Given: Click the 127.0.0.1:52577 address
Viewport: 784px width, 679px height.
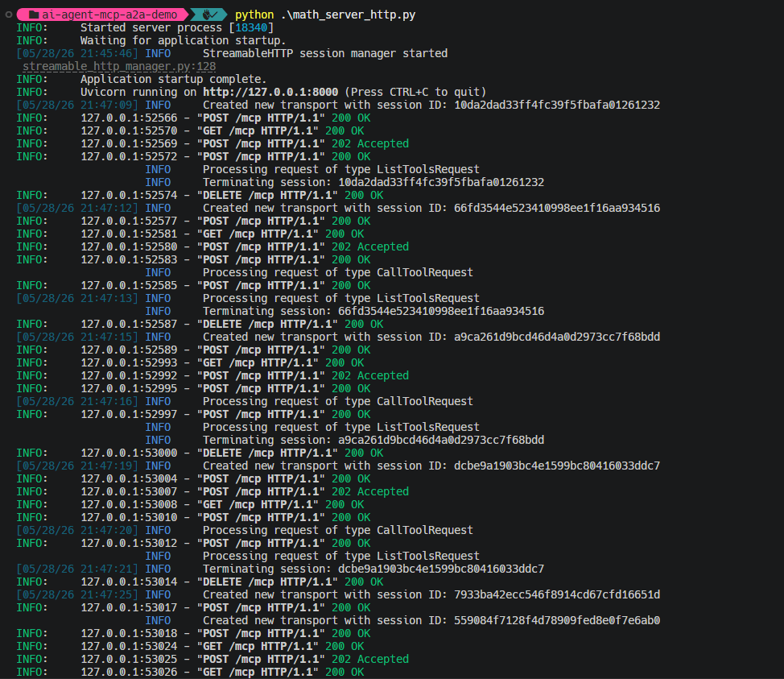Looking at the screenshot, I should pyautogui.click(x=129, y=222).
